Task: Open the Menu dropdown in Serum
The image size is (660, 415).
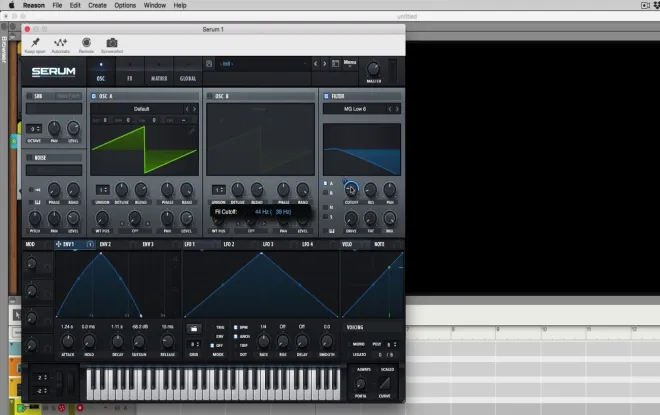Action: (350, 63)
